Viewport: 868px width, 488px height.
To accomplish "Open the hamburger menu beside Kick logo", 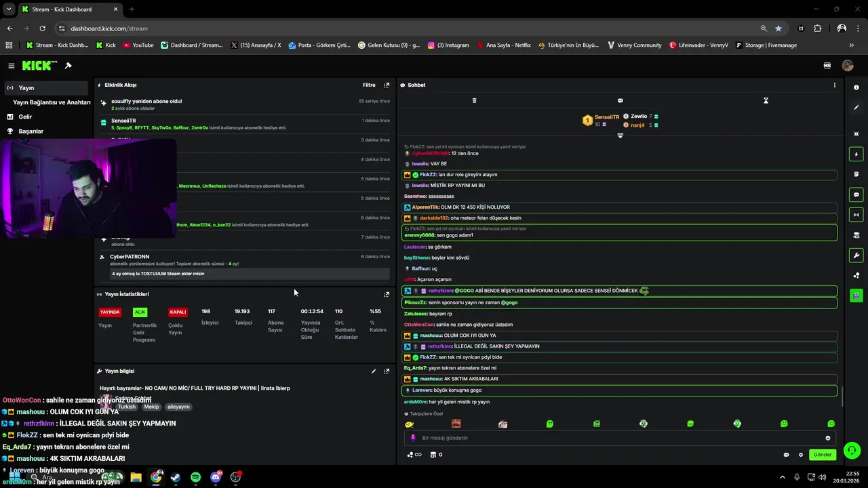I will tap(12, 66).
